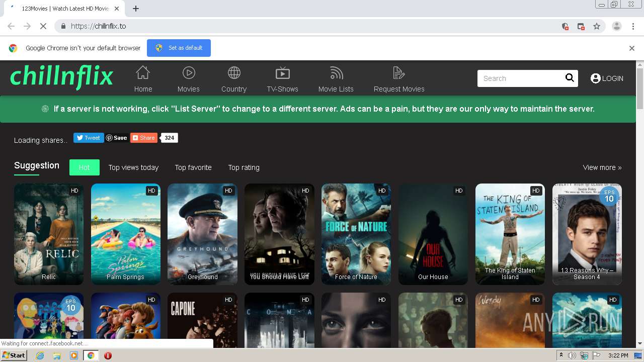Go back in Chrome
This screenshot has width=644, height=362.
(x=11, y=26)
